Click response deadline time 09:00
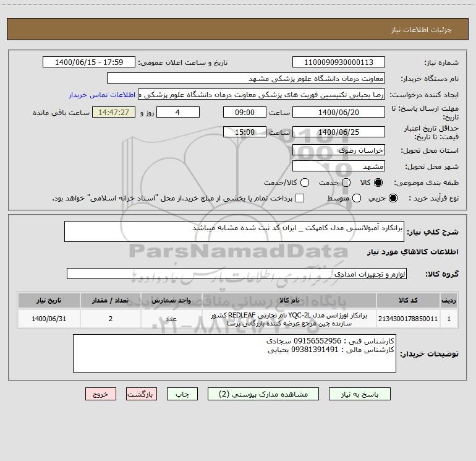 coord(245,113)
